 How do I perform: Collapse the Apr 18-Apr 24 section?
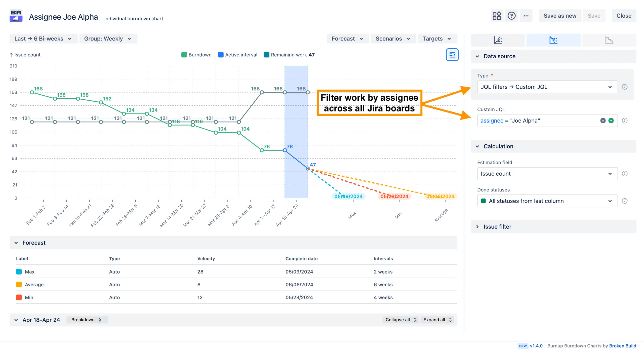click(x=16, y=320)
